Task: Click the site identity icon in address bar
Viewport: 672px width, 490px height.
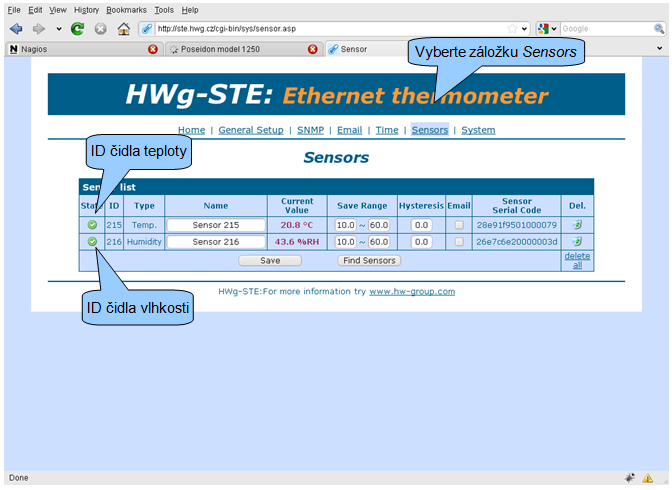Action: pos(147,29)
